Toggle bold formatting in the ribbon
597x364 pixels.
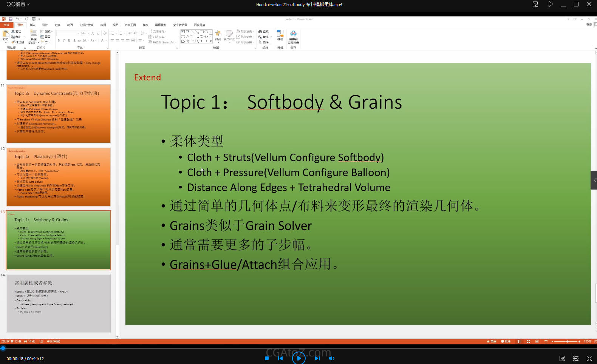59,40
